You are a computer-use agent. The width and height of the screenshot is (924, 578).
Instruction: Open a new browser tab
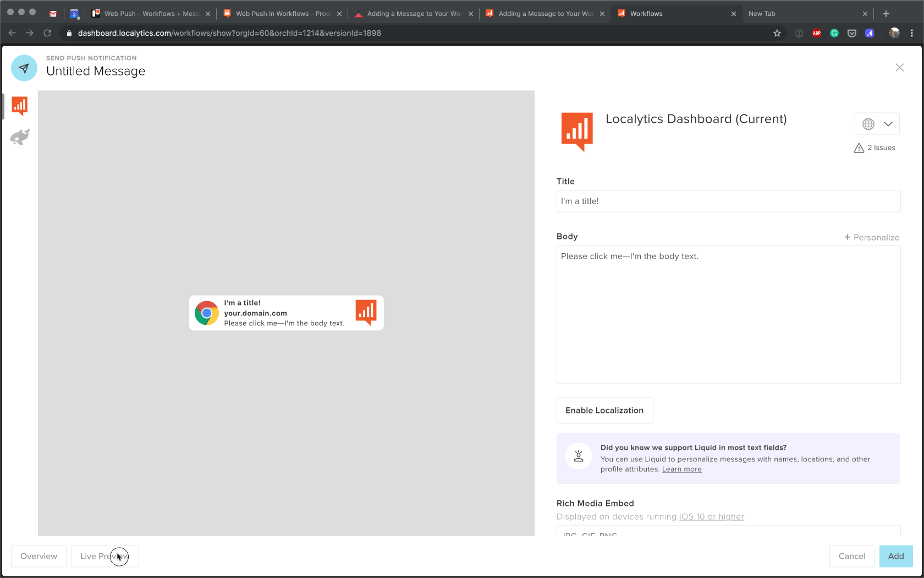(x=886, y=14)
